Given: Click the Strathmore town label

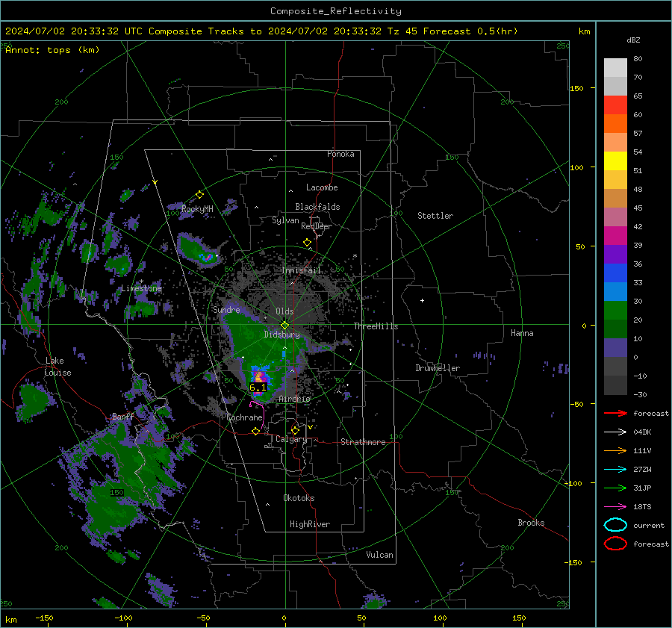Looking at the screenshot, I should pos(363,442).
